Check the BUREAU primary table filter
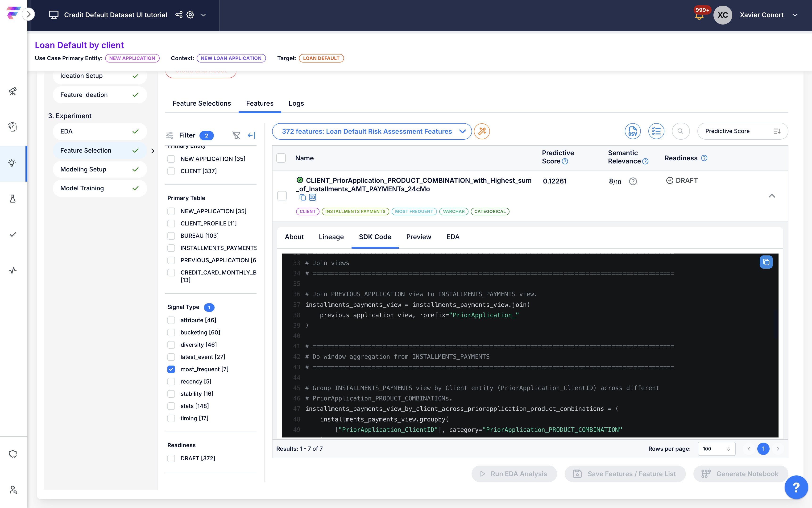 [171, 236]
